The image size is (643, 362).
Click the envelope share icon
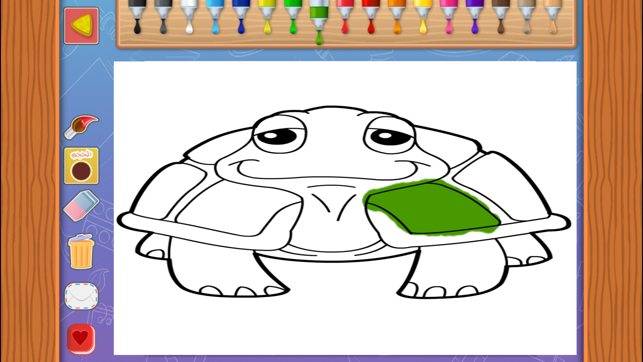click(81, 296)
